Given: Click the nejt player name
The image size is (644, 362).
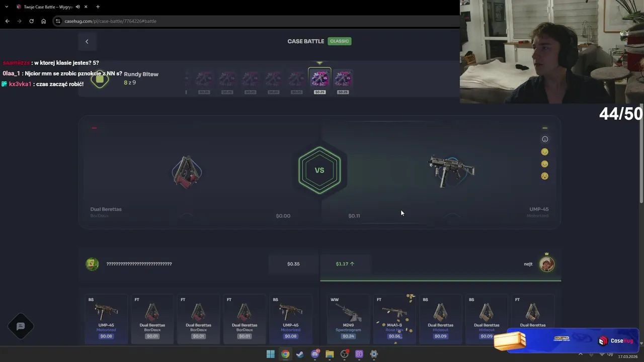Looking at the screenshot, I should pyautogui.click(x=528, y=264).
